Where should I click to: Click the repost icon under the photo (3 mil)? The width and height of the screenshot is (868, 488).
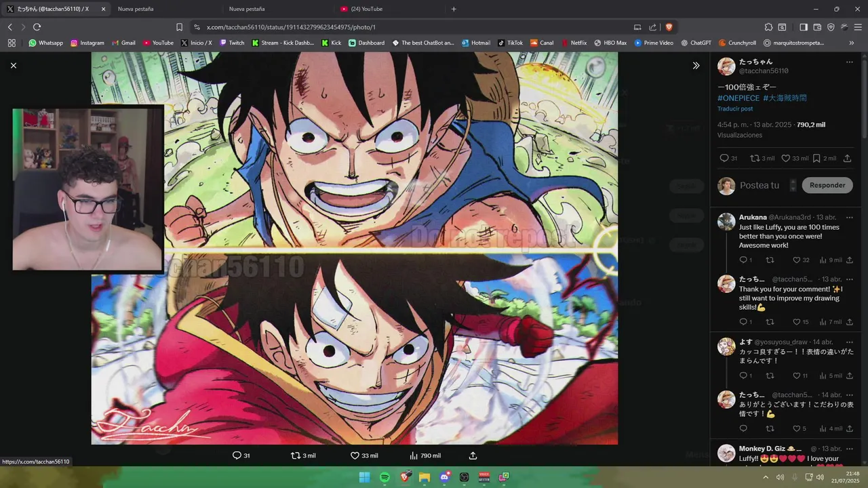[295, 455]
